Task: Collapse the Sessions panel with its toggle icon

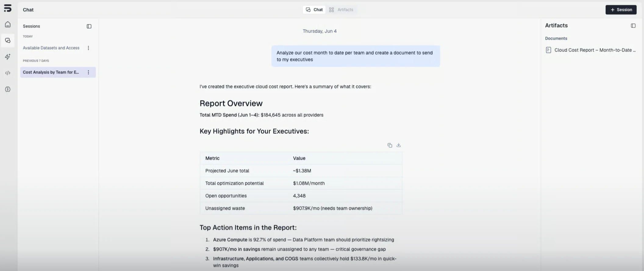Action: (89, 26)
